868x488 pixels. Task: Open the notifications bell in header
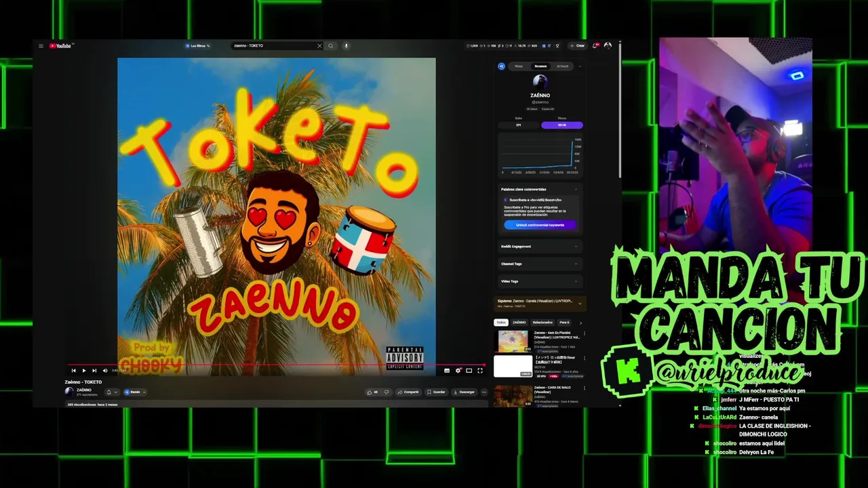[x=595, y=46]
